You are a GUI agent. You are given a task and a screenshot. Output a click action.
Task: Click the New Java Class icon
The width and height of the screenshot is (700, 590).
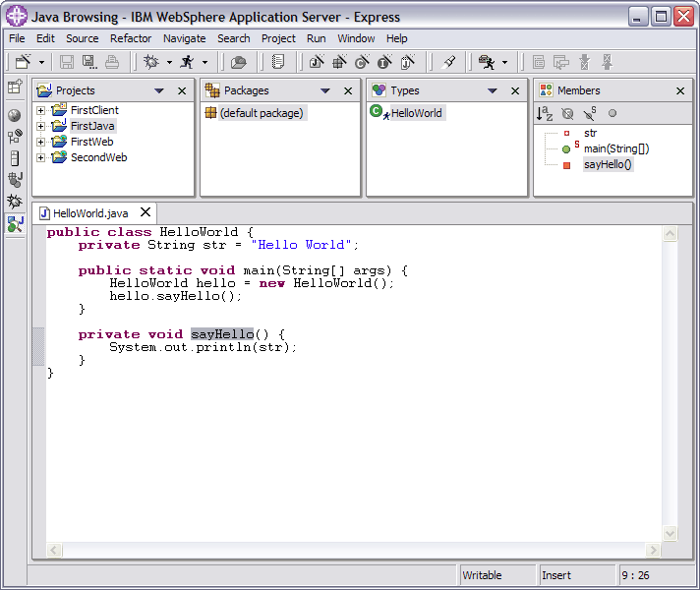362,62
